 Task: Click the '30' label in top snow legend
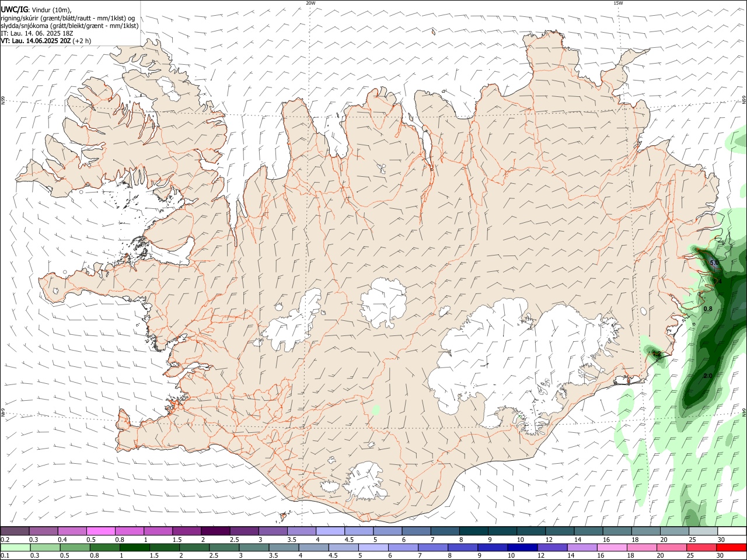point(721,540)
